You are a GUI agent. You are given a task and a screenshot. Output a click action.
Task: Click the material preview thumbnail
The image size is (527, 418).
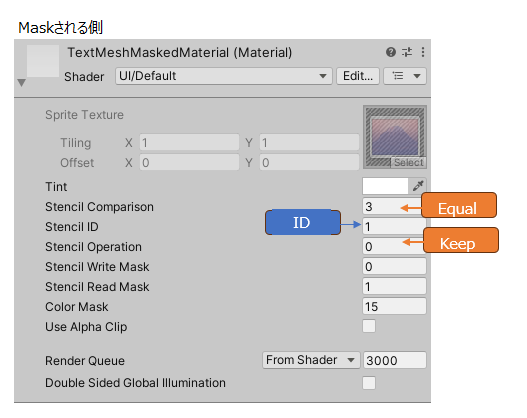point(43,61)
